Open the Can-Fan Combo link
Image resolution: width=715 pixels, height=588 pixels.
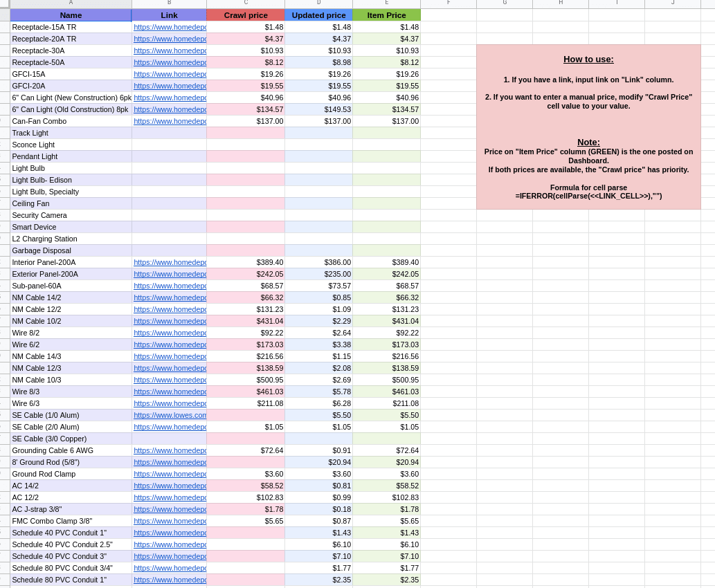point(170,121)
